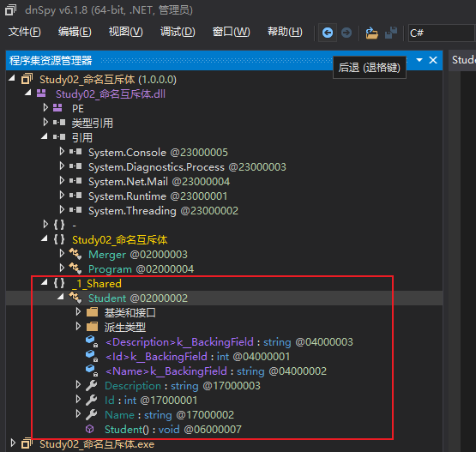Click the Name property wrench icon
The image size is (476, 452).
[x=92, y=414]
